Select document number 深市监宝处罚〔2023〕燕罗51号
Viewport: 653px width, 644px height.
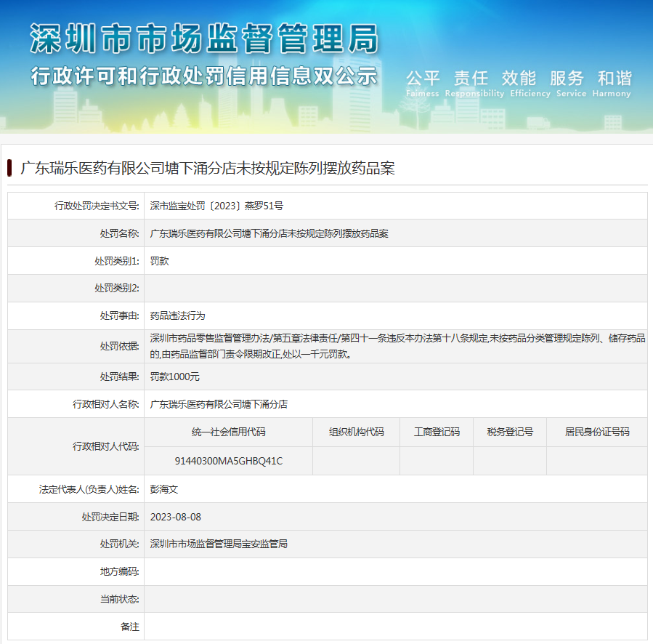pyautogui.click(x=216, y=206)
